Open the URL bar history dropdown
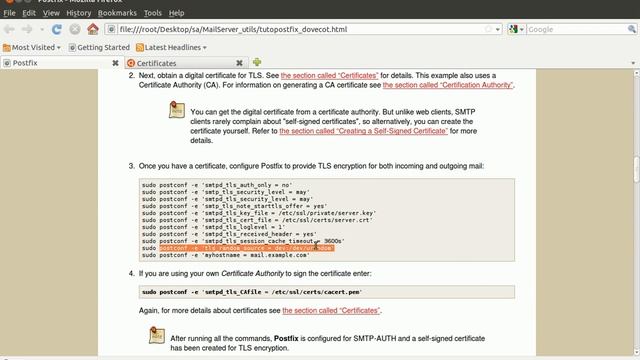 498,29
